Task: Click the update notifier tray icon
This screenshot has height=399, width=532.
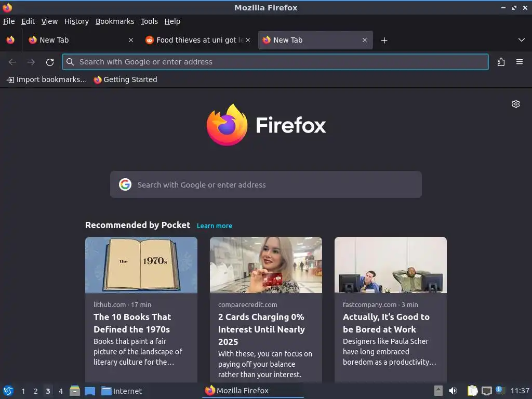Action: point(500,390)
